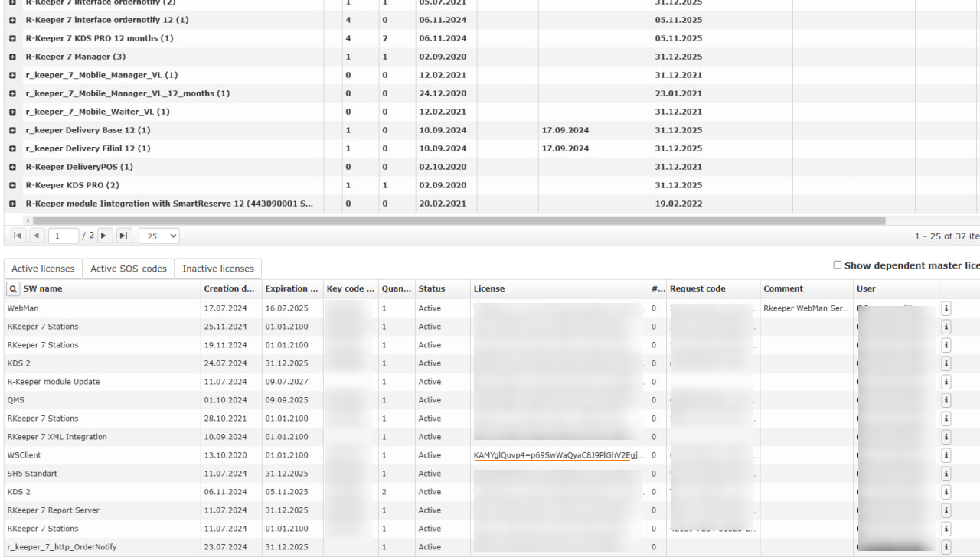
Task: Open info for RKeeper 7 XML Integration
Action: (946, 437)
